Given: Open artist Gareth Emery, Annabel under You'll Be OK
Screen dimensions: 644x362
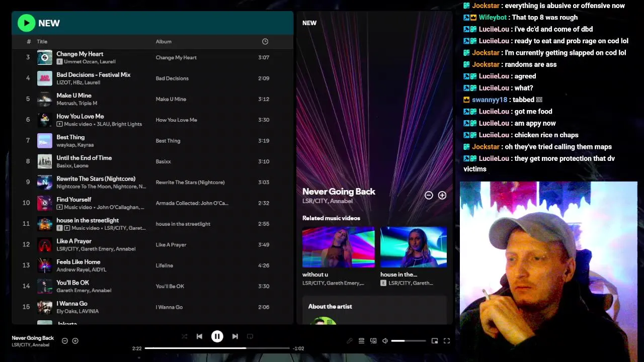Looking at the screenshot, I should click(x=84, y=291).
